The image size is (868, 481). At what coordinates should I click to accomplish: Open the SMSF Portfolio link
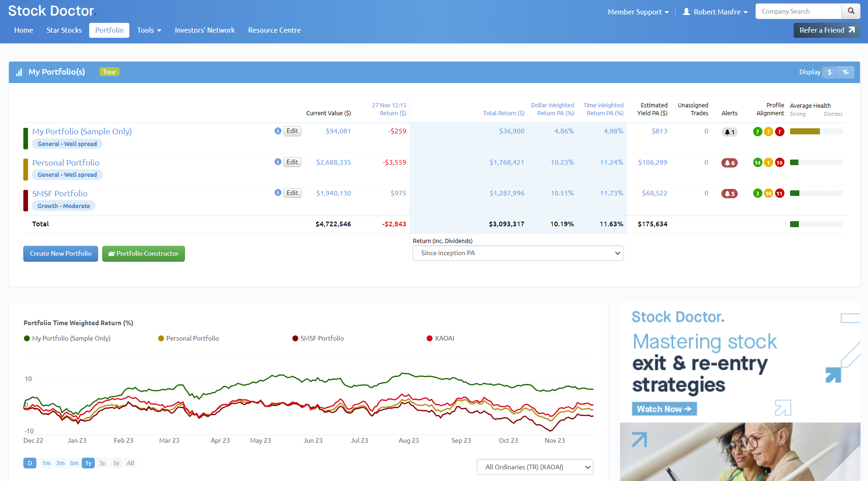[x=60, y=193]
